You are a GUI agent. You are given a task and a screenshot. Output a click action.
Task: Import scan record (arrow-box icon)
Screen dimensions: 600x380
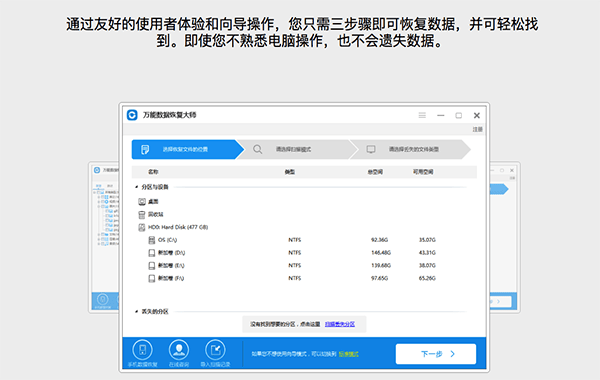click(215, 350)
